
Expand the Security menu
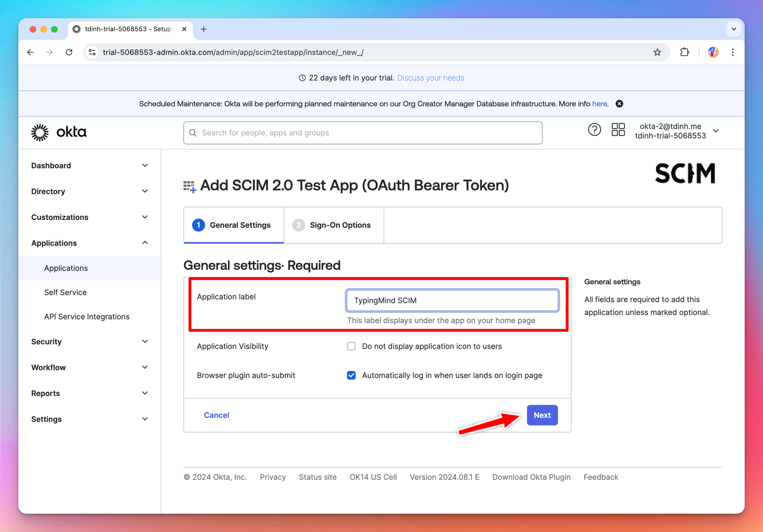(89, 341)
